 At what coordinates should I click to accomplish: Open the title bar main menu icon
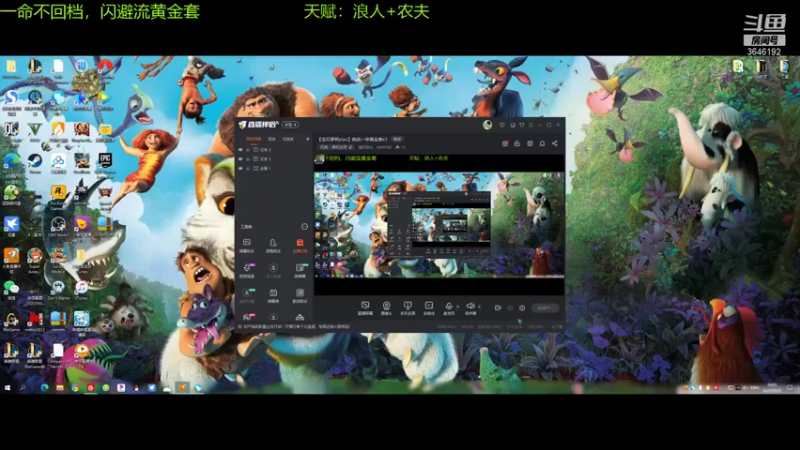pos(531,124)
